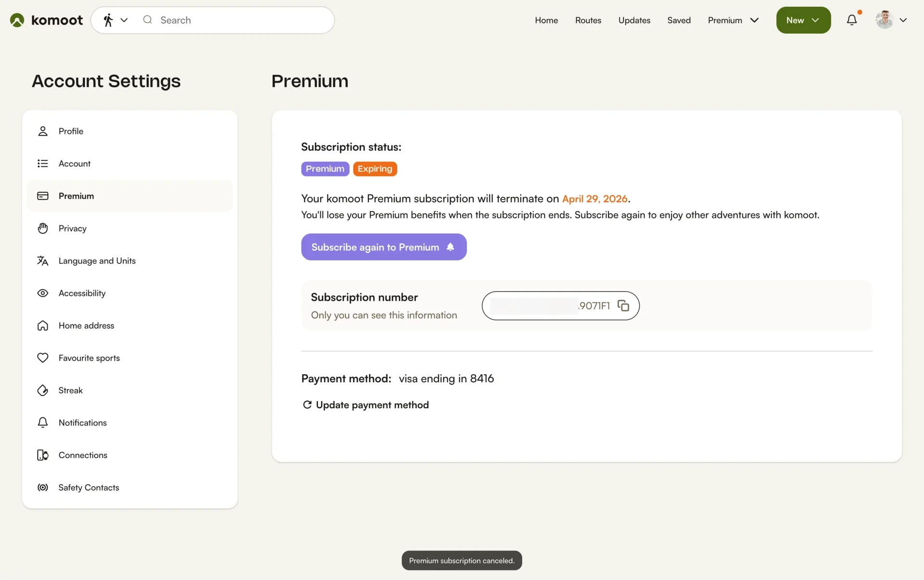
Task: Click the April 29, 2026 date text
Action: 595,199
